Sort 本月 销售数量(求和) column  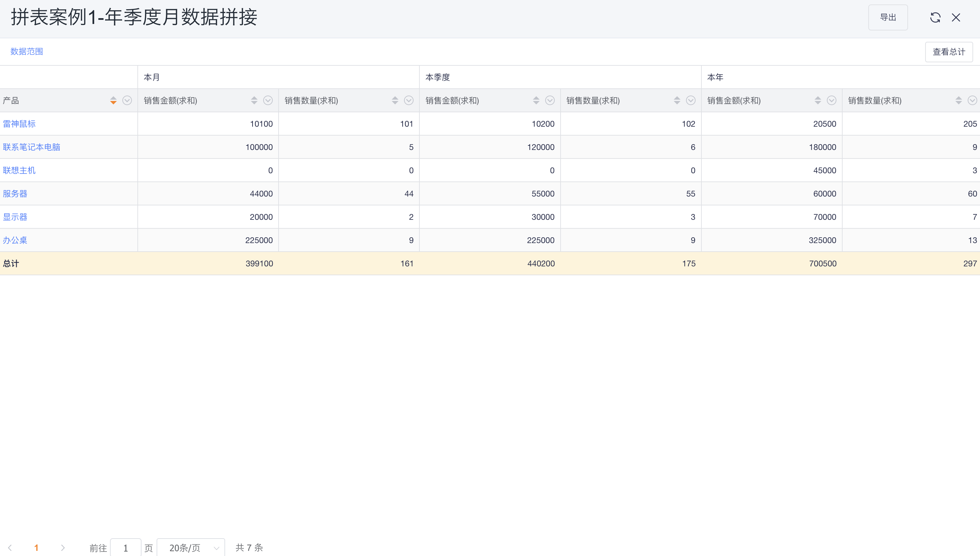[395, 100]
